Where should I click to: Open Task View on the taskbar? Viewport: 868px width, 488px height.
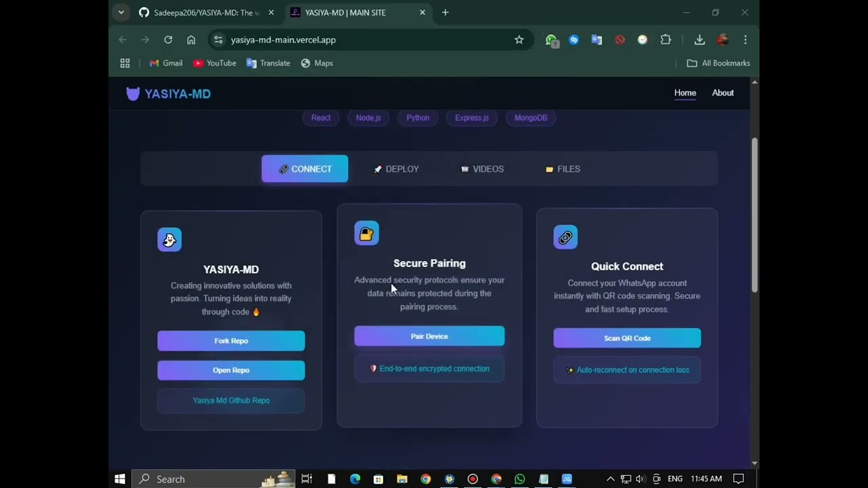tap(307, 479)
